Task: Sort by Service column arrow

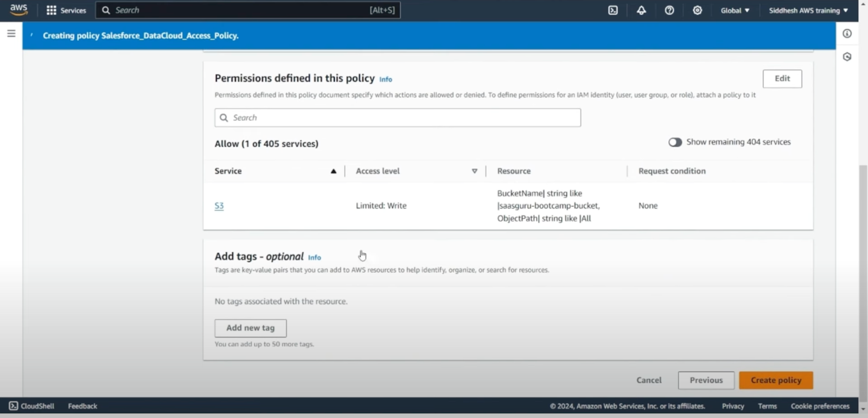Action: click(334, 171)
